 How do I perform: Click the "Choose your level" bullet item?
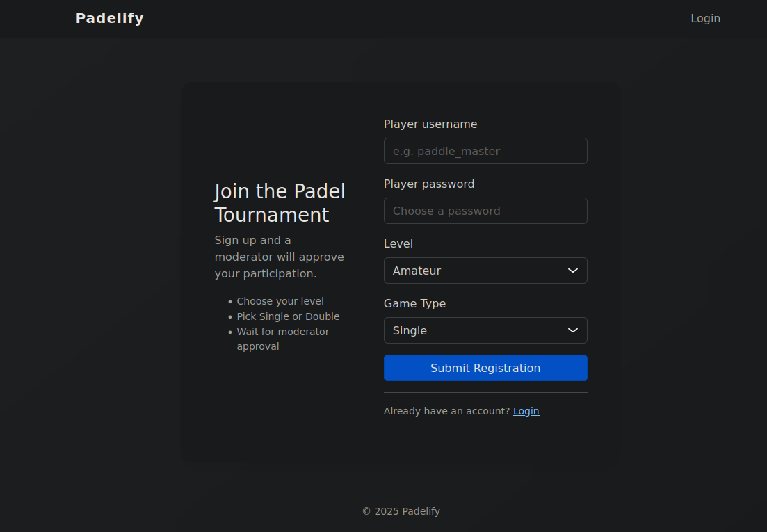[280, 301]
